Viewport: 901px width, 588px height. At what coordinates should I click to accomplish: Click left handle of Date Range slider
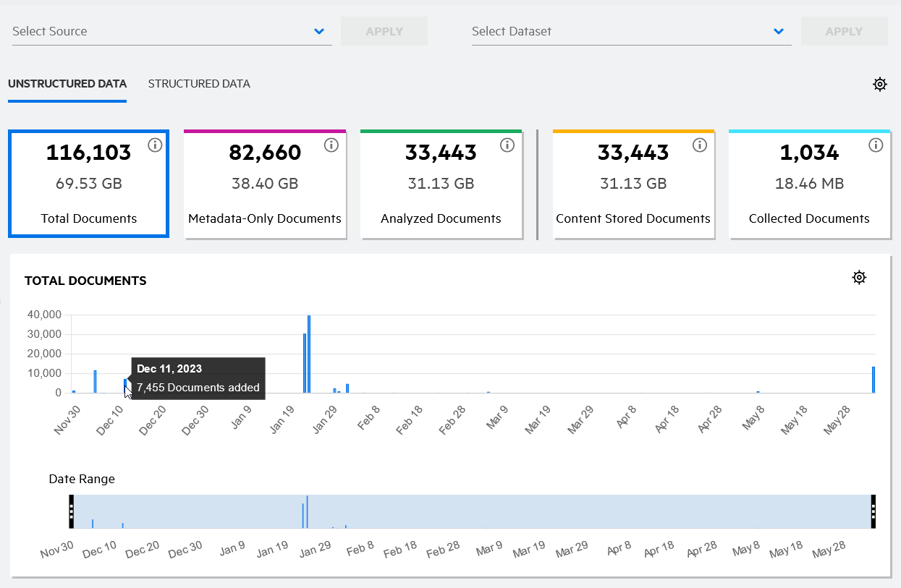[x=72, y=511]
